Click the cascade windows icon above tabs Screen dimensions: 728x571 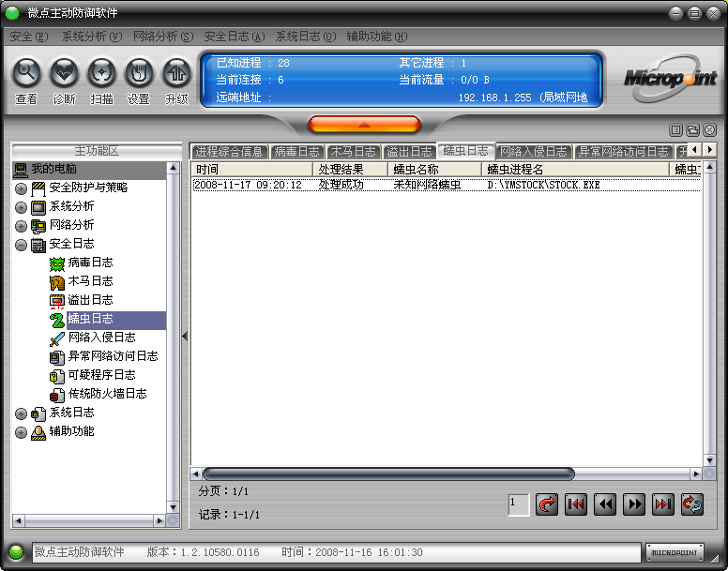692,130
